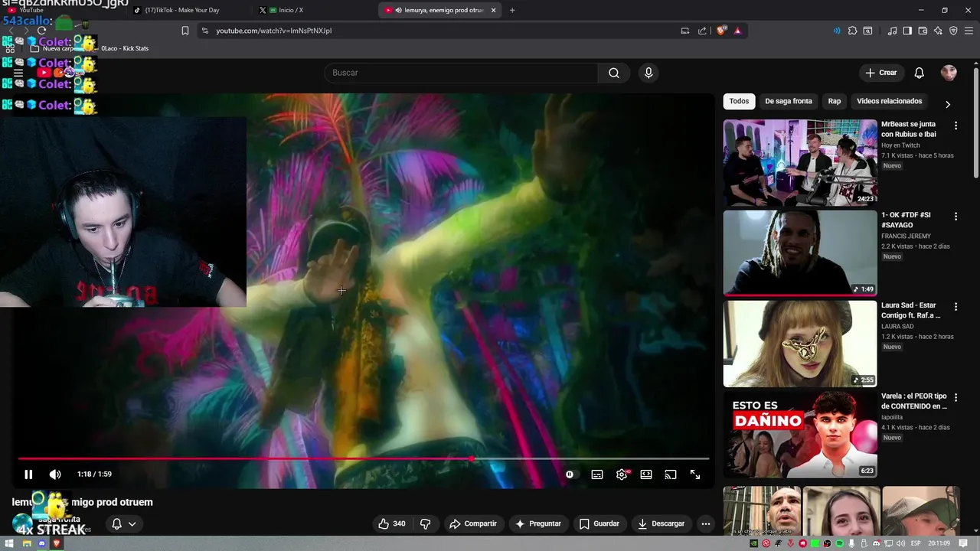Click the Compartir share button
The width and height of the screenshot is (980, 551).
click(473, 523)
